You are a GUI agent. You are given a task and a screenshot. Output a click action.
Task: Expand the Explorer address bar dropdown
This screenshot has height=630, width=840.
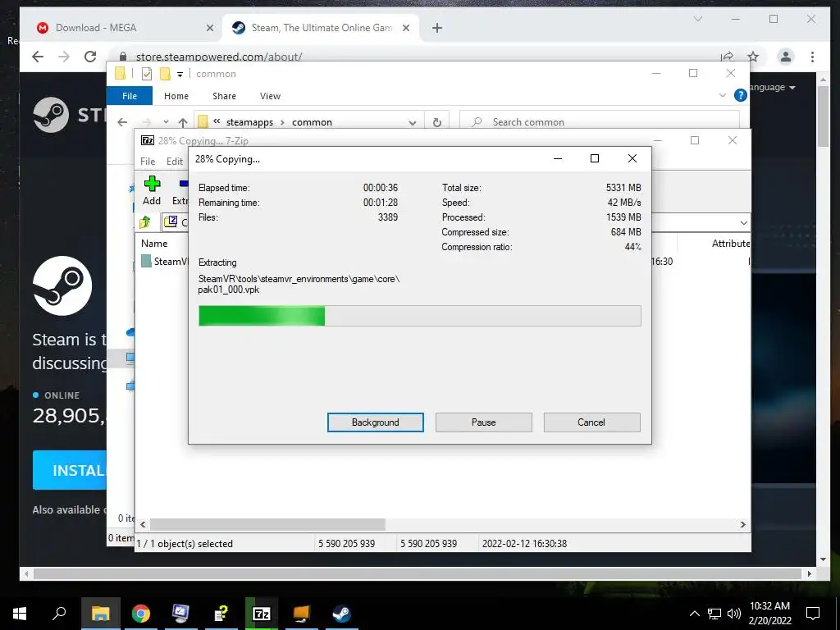tap(413, 122)
